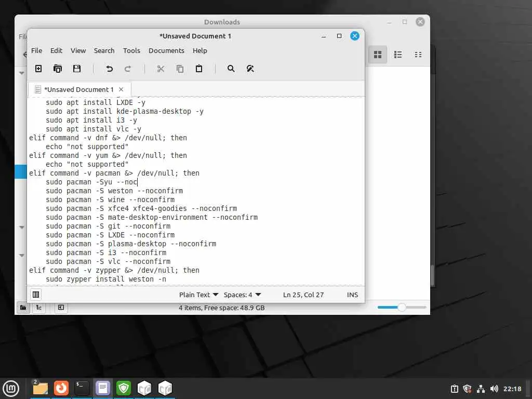Paste clipboard using toolbar paste icon
Image resolution: width=532 pixels, height=399 pixels.
click(x=199, y=69)
